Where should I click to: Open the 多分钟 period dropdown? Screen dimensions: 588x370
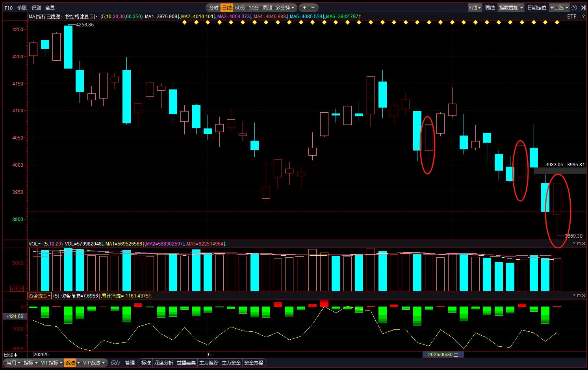[285, 7]
